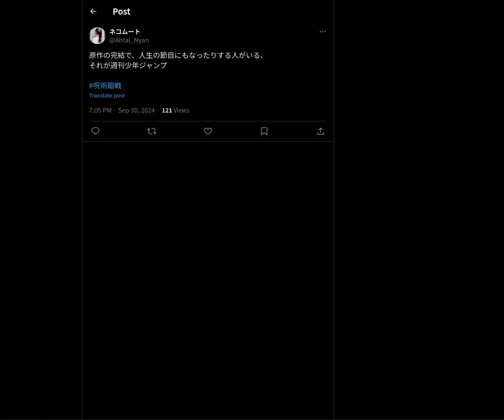Click the empty area below the post actions
Viewport: 504px width, 420px height.
(x=208, y=277)
